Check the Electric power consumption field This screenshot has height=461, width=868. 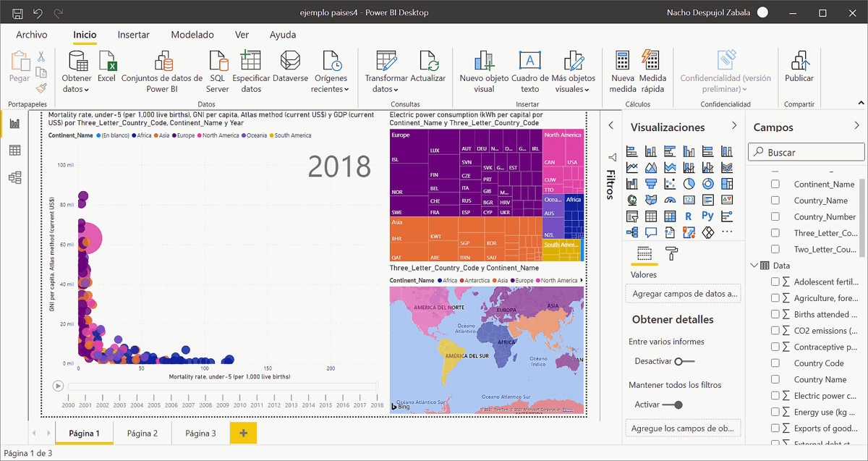[x=775, y=396]
